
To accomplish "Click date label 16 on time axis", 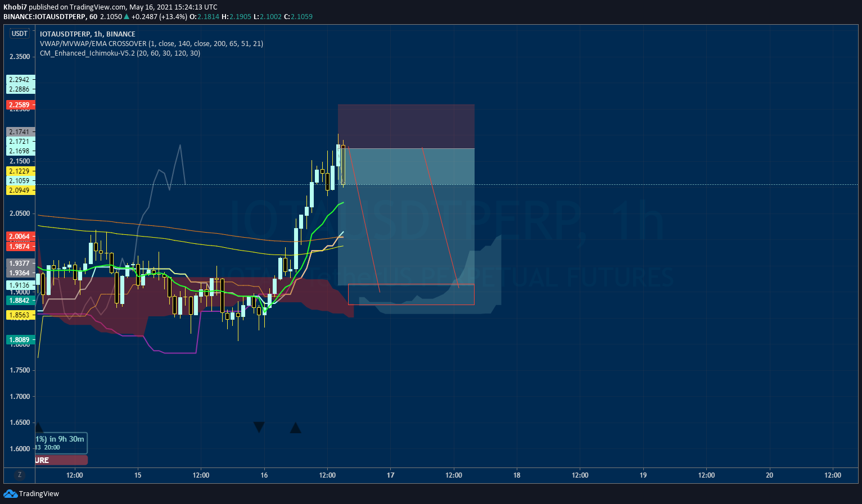I will point(264,475).
